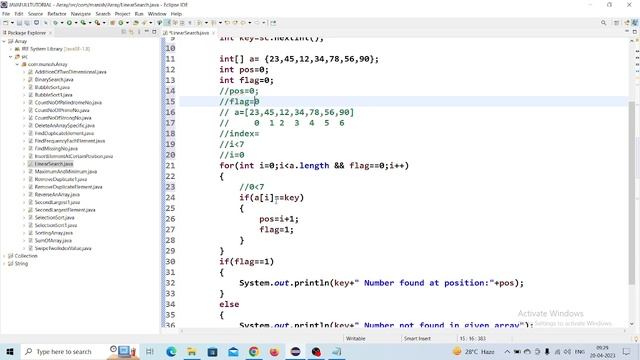Image resolution: width=640 pixels, height=360 pixels.
Task: Open BinarySearch.java in the Package Explorer
Action: click(x=54, y=80)
